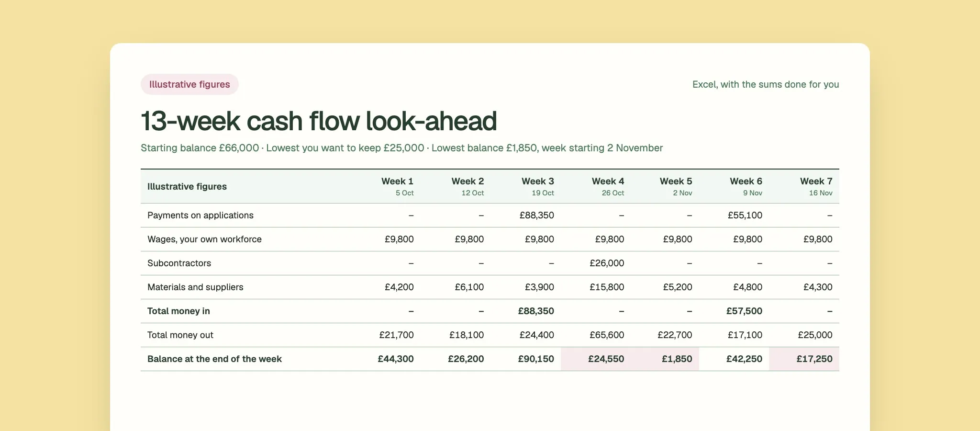The image size is (980, 431).
Task: Select the Week 2 column header
Action: [x=456, y=186]
